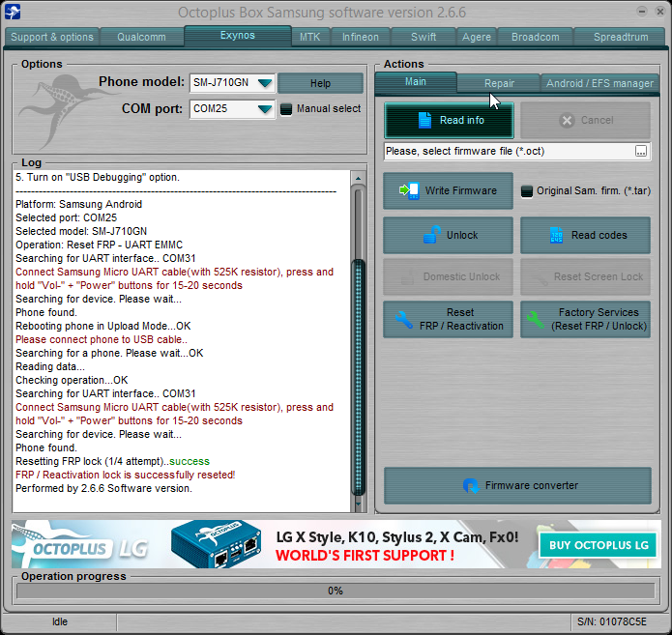Click the Firmware converter arrow icon
This screenshot has height=635, width=672.
(471, 486)
